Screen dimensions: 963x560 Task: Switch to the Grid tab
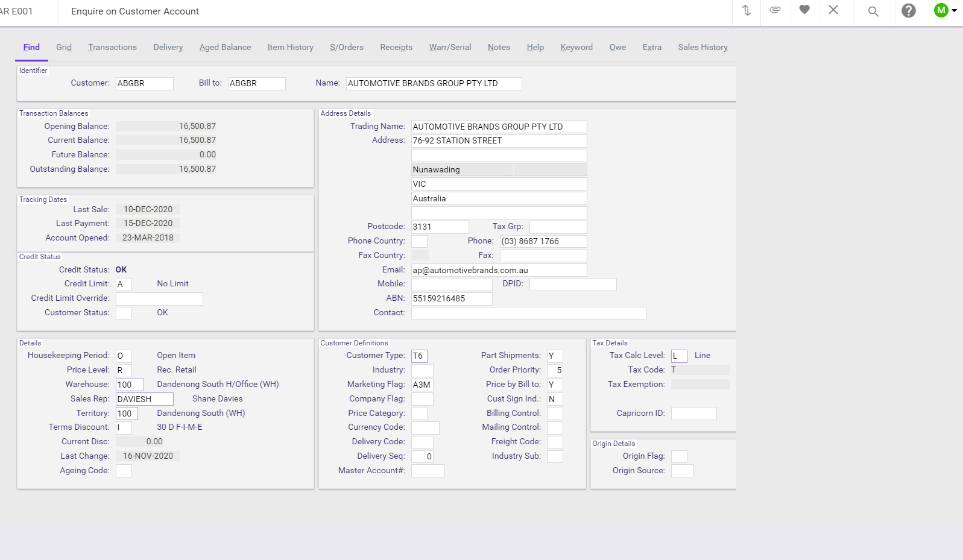click(64, 47)
